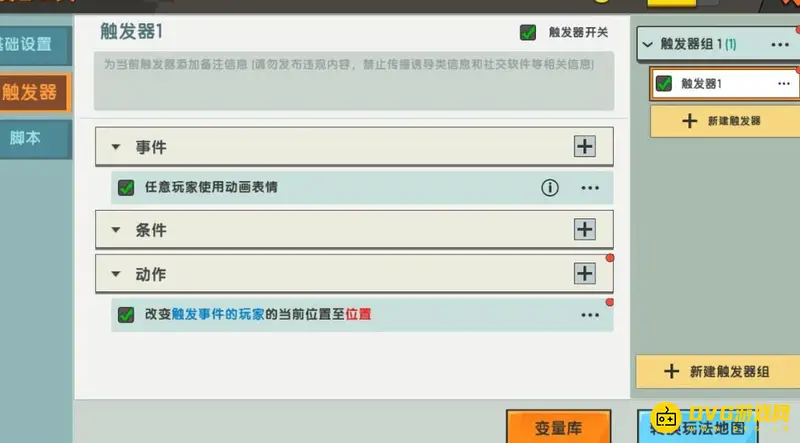Viewport: 800px width, 443px height.
Task: Add a new event with plus icon
Action: [585, 146]
